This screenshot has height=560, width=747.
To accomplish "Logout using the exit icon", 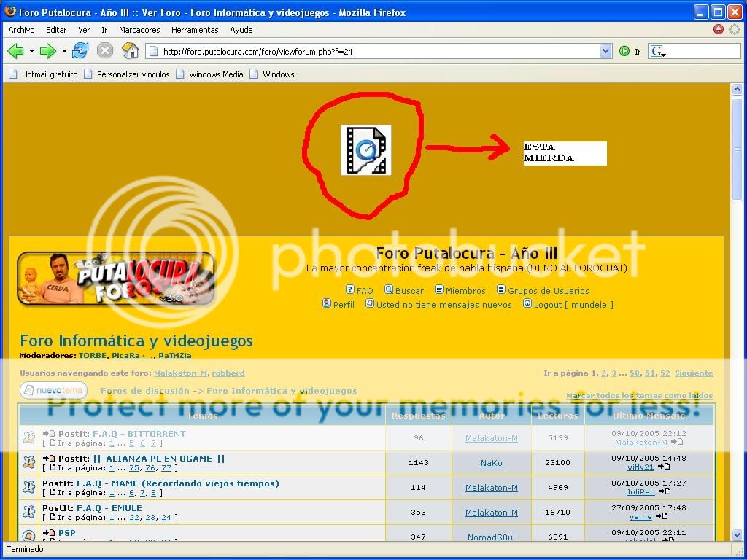I will 527,304.
